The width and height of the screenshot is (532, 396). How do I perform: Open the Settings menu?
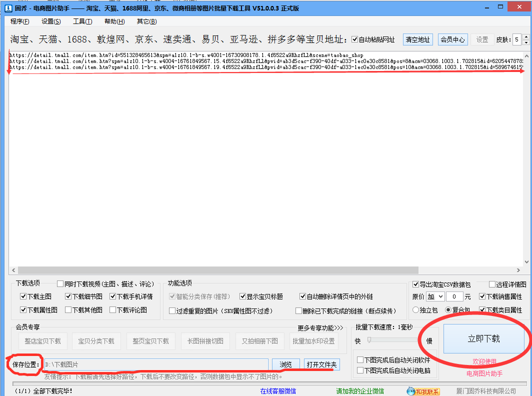(51, 21)
